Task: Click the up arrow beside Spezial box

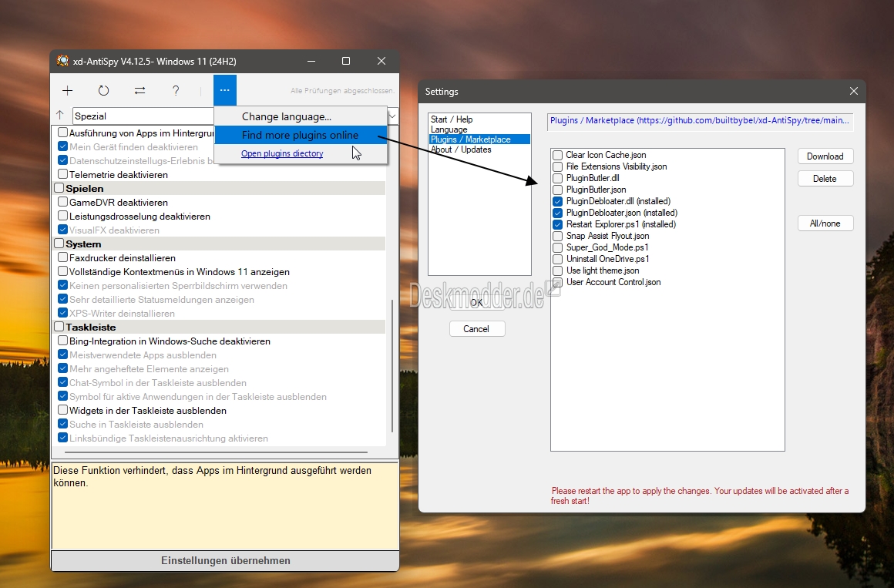Action: click(x=60, y=115)
